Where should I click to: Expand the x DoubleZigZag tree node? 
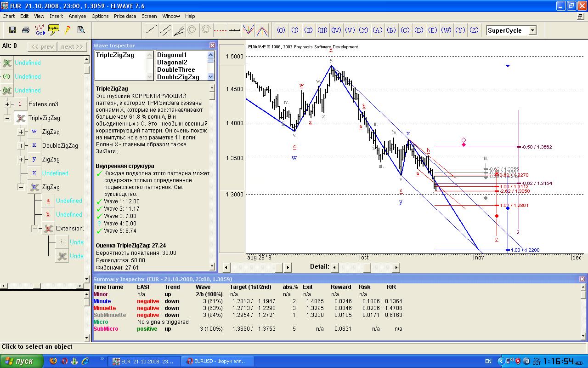coord(21,146)
